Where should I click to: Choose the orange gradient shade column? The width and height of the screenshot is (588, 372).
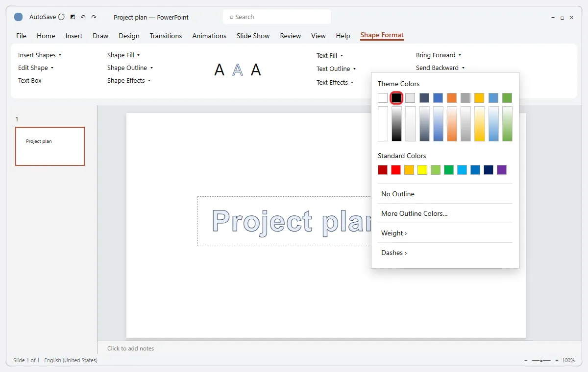(x=452, y=124)
